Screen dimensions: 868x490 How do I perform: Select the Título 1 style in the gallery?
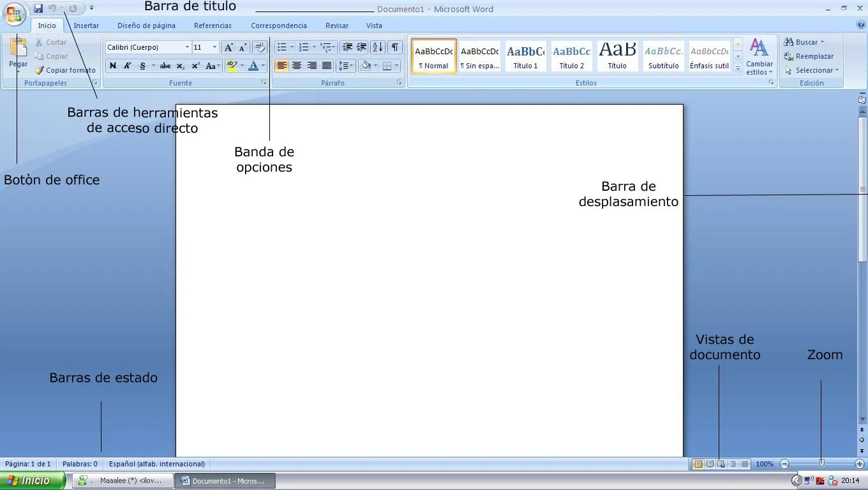[525, 56]
